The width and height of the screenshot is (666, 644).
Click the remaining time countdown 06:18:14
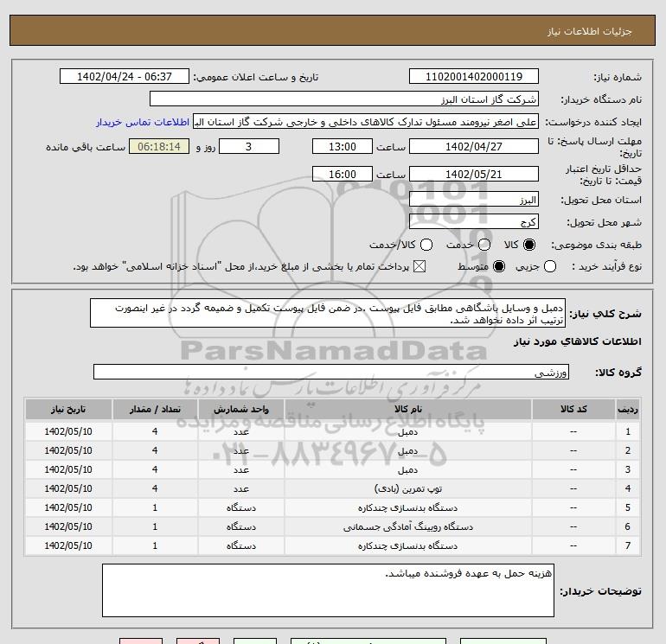pyautogui.click(x=159, y=146)
